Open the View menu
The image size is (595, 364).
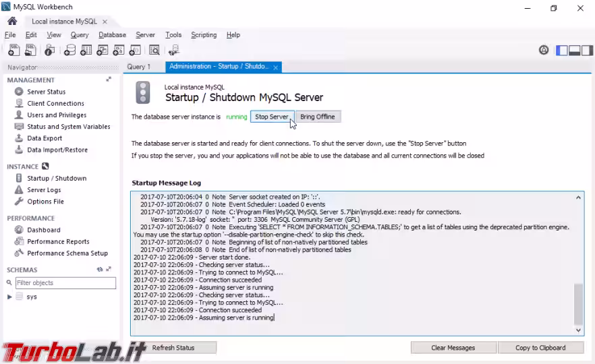click(x=54, y=35)
